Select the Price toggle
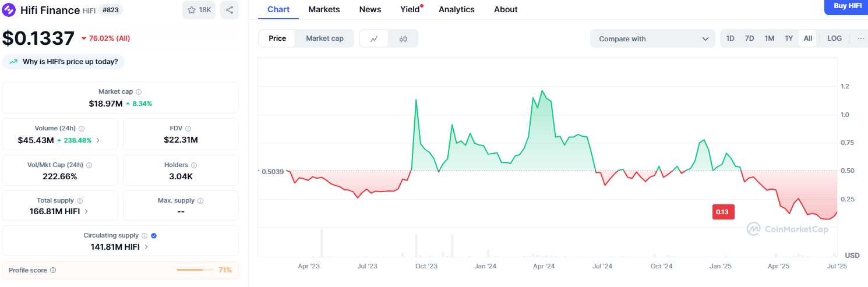868x287 pixels. point(277,38)
